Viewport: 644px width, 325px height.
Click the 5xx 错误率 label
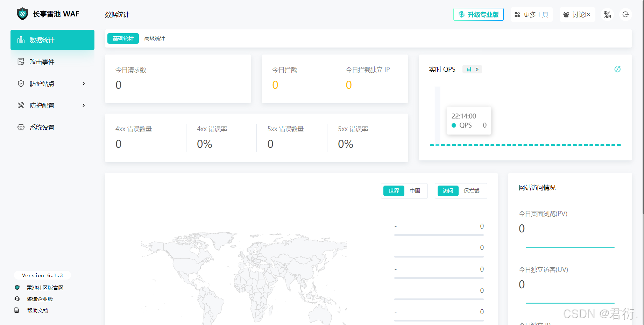pos(353,129)
